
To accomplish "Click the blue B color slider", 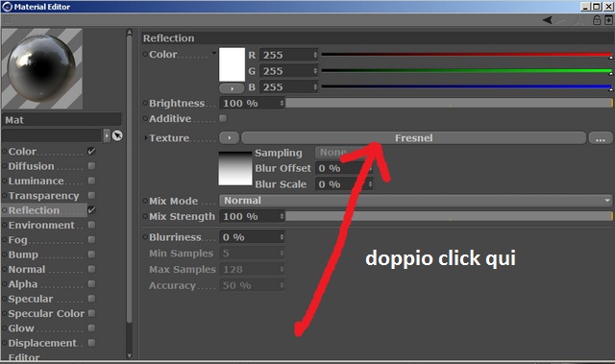I will coord(467,87).
